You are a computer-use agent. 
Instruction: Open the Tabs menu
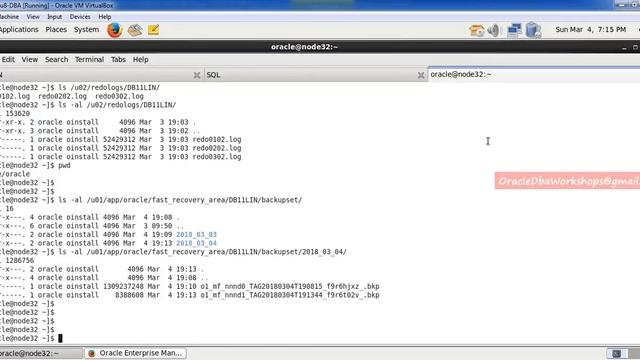[x=118, y=60]
